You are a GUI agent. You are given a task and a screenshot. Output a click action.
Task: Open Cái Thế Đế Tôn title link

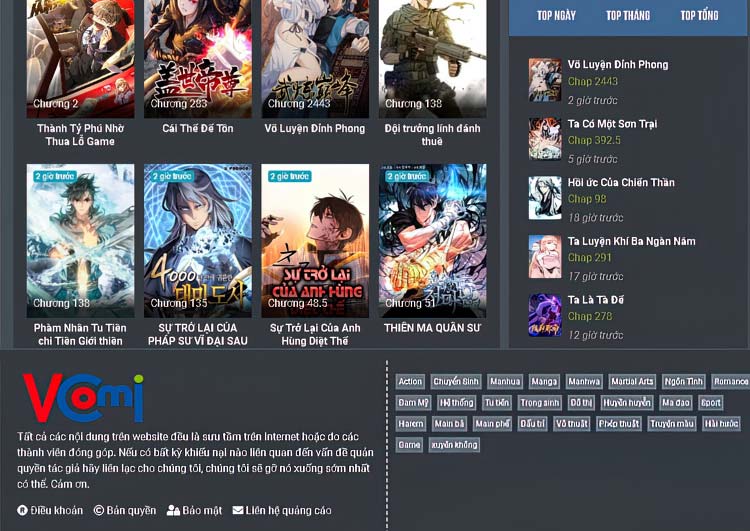click(x=198, y=128)
